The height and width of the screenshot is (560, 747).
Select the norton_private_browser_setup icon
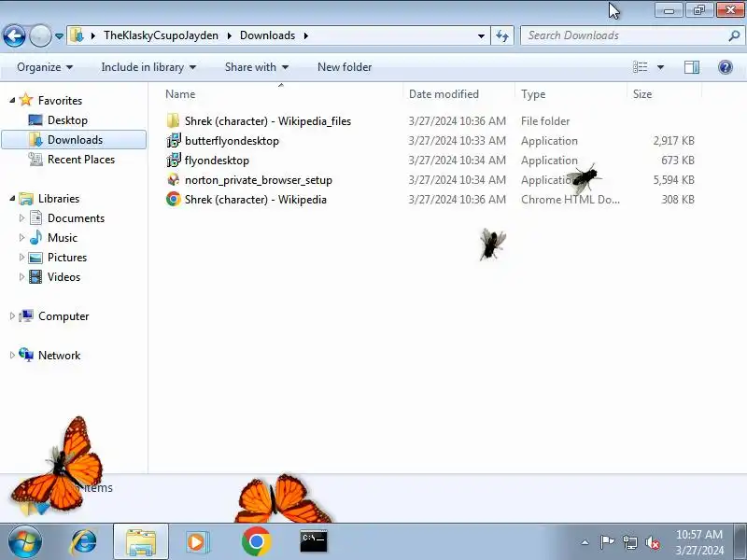tap(174, 179)
